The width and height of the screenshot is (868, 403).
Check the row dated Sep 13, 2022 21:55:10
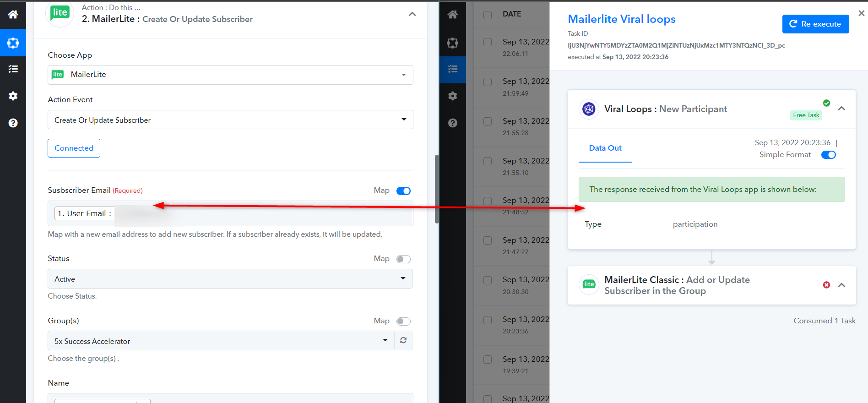point(488,161)
